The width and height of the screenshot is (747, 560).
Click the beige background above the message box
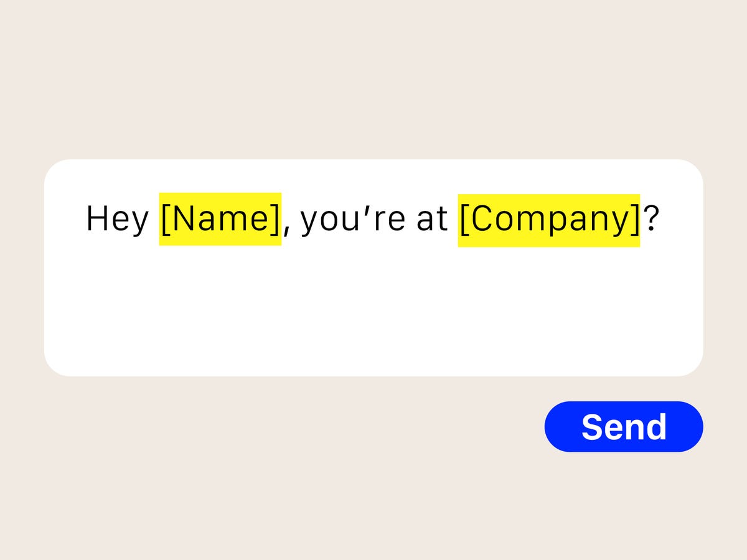coord(374,81)
